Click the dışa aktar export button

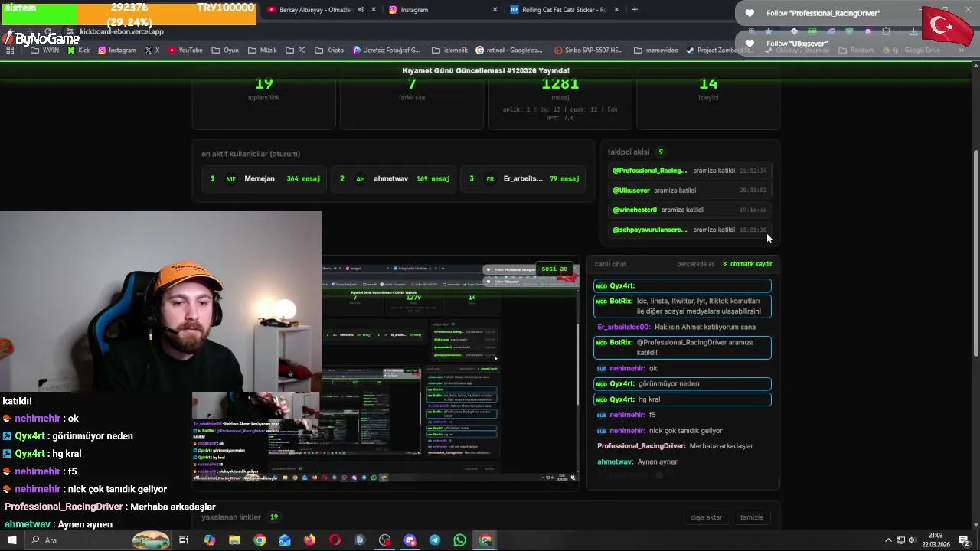tap(706, 517)
